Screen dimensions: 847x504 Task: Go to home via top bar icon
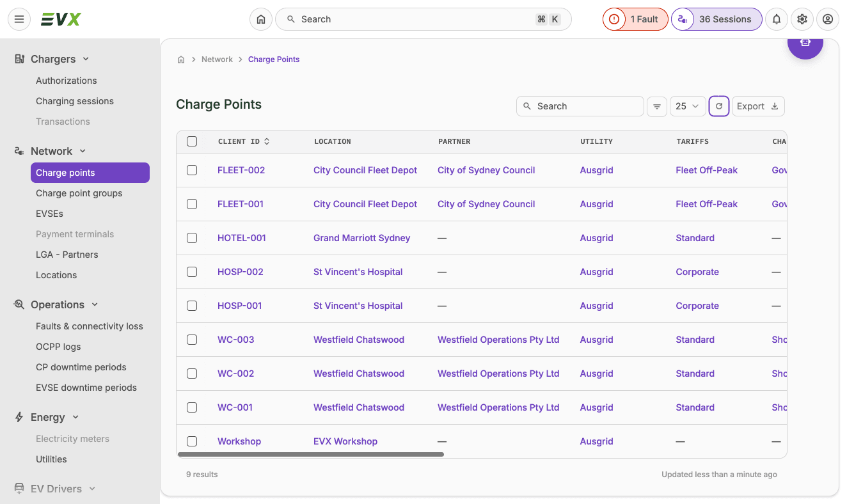tap(261, 19)
